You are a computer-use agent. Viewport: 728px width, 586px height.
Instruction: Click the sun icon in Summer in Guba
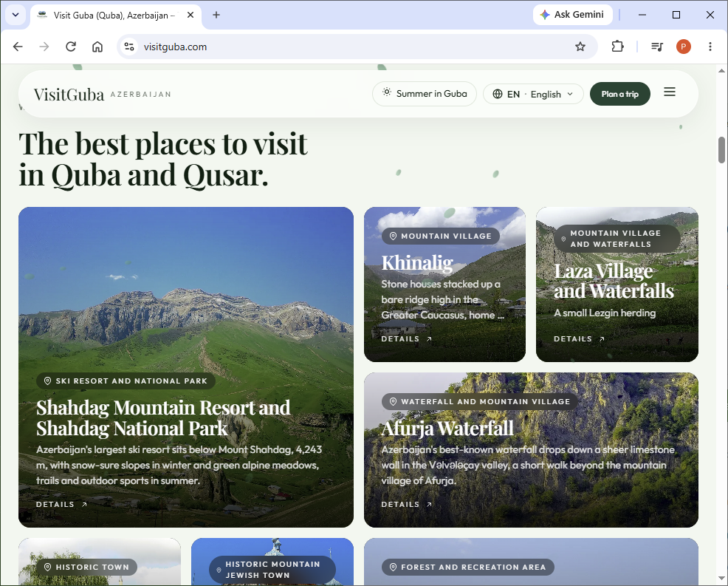386,92
